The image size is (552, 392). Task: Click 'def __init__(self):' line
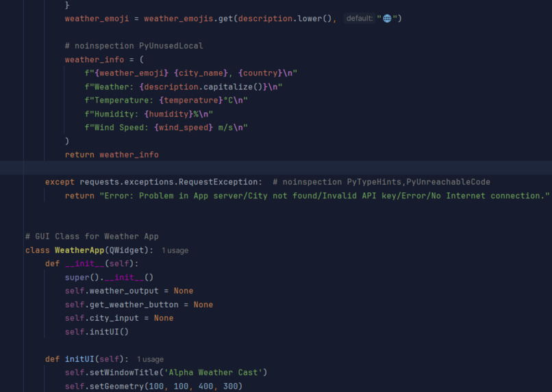[x=92, y=263]
